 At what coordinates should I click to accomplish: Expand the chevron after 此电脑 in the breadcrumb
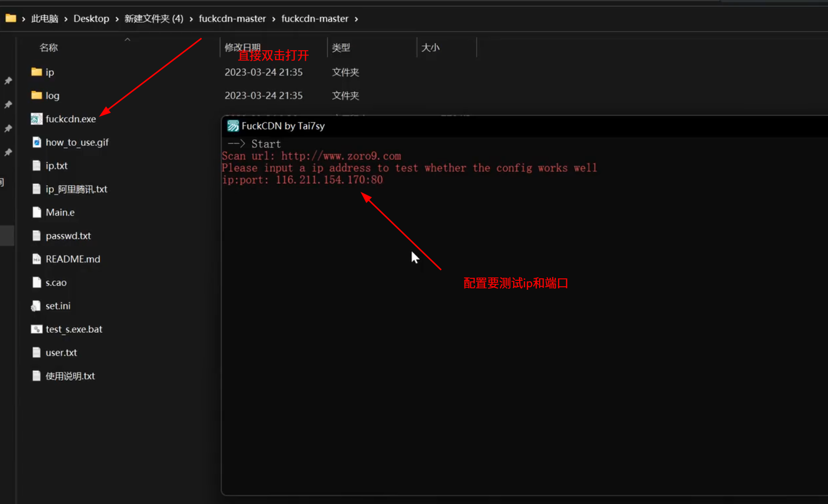[x=66, y=19]
